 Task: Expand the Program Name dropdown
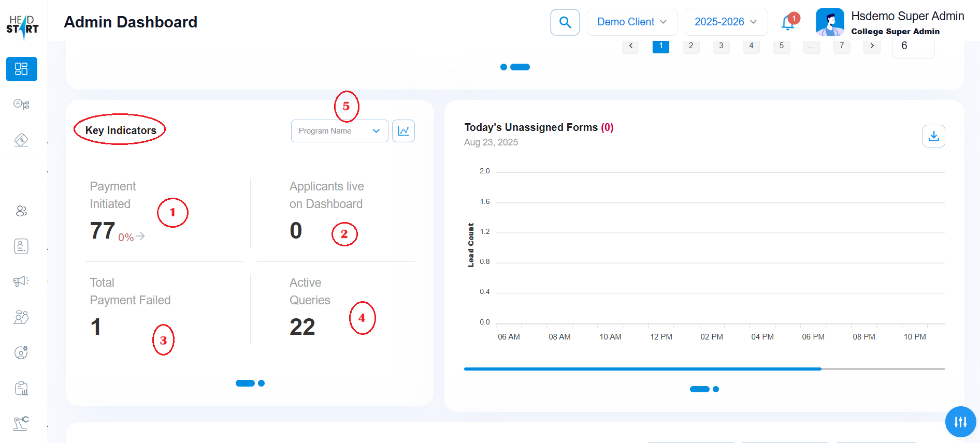click(x=339, y=131)
